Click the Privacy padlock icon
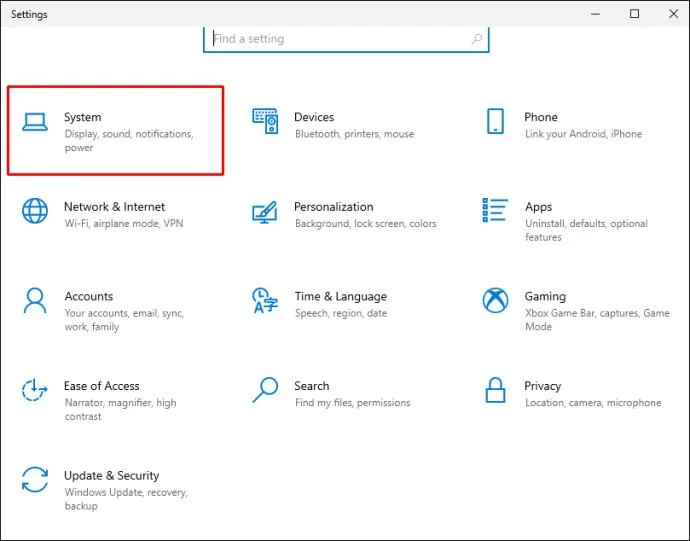Viewport: 690px width, 541px height. pos(495,390)
